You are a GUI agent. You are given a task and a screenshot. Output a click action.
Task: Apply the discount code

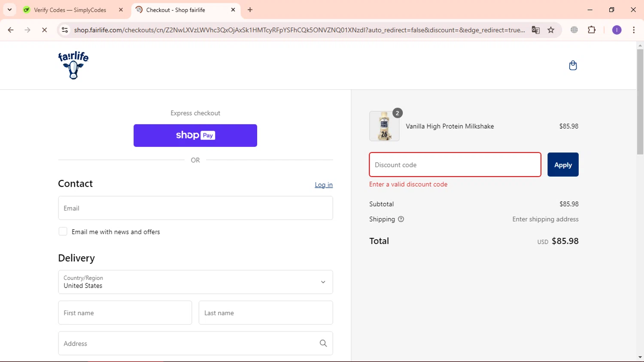pos(563,164)
